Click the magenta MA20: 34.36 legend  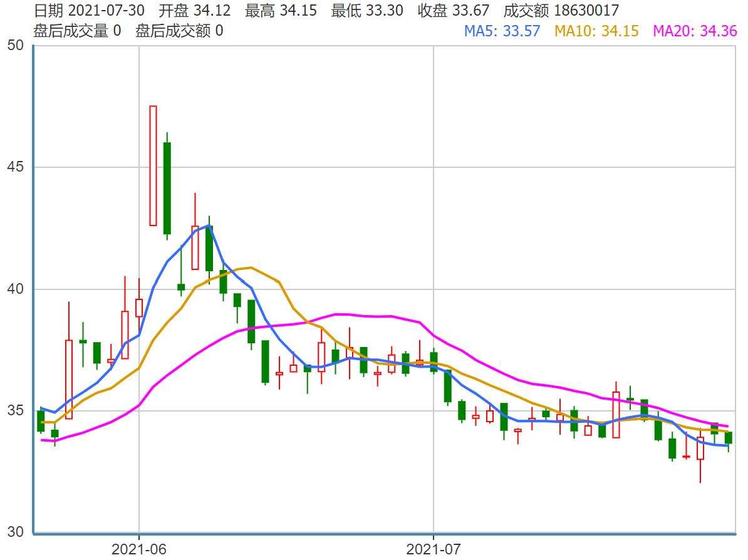point(695,31)
